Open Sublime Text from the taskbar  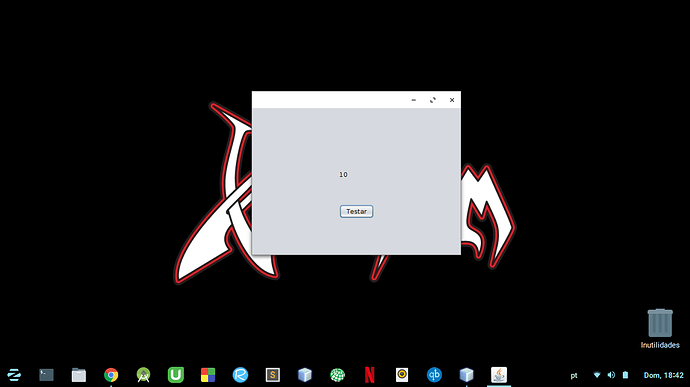click(272, 375)
